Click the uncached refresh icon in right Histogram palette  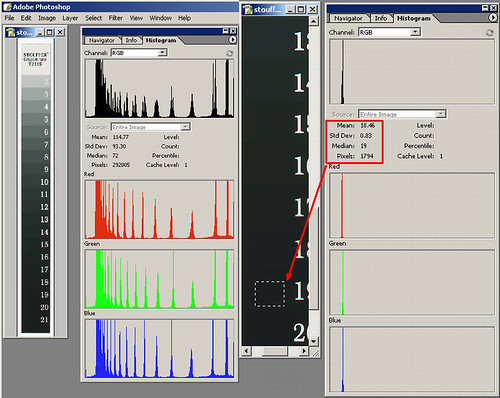point(489,33)
